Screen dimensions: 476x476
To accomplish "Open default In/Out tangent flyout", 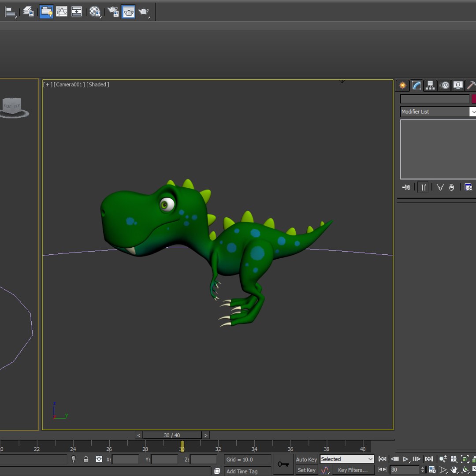I will [x=325, y=470].
